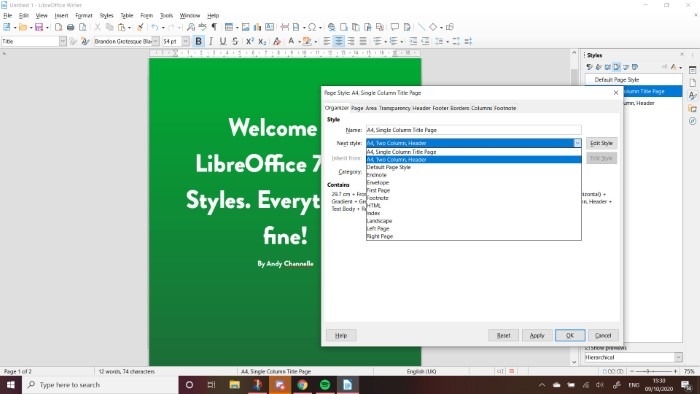Open the paragraph style dropdown showing Title
Viewport: 700px width, 394px height.
pyautogui.click(x=62, y=41)
